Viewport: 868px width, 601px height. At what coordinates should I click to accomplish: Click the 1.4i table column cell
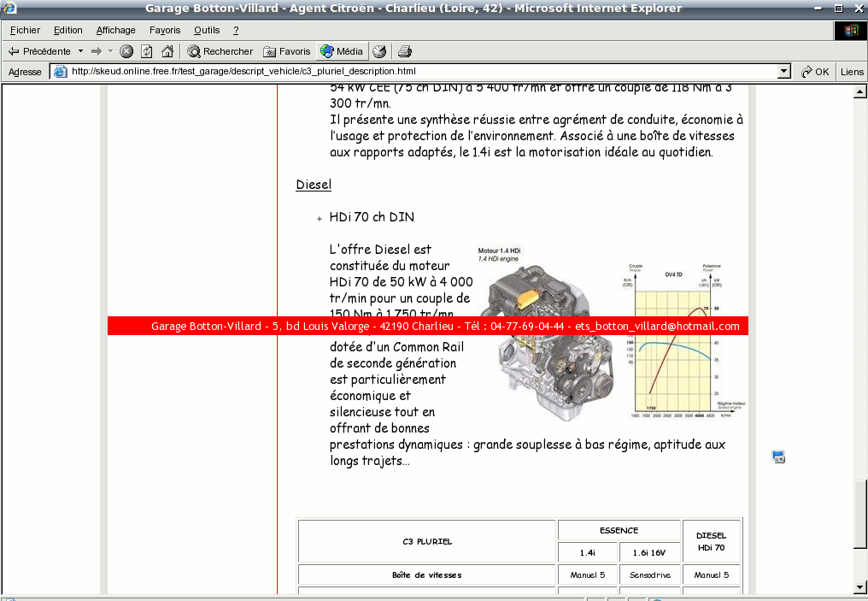click(x=588, y=553)
